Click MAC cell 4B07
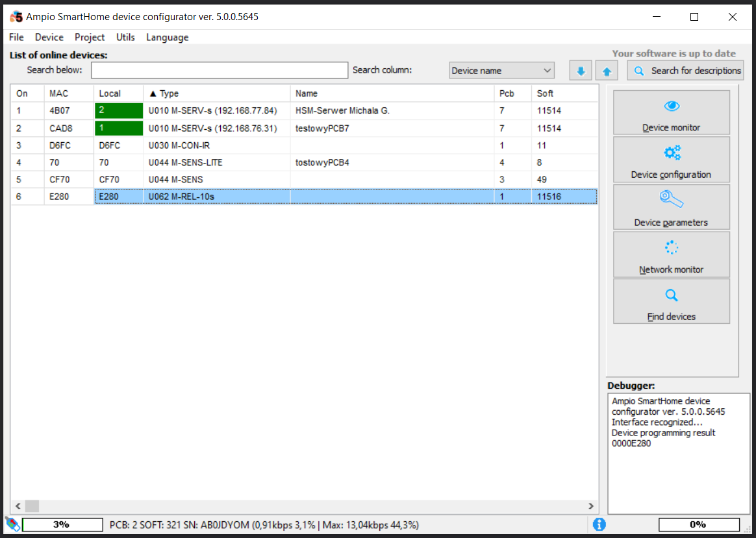The width and height of the screenshot is (756, 538). [69, 111]
